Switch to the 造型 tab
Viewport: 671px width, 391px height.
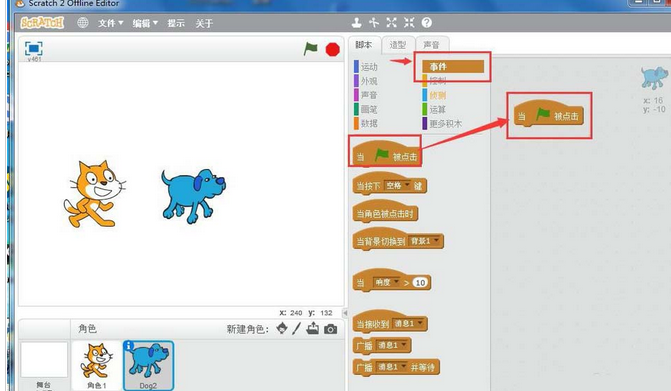tap(398, 44)
